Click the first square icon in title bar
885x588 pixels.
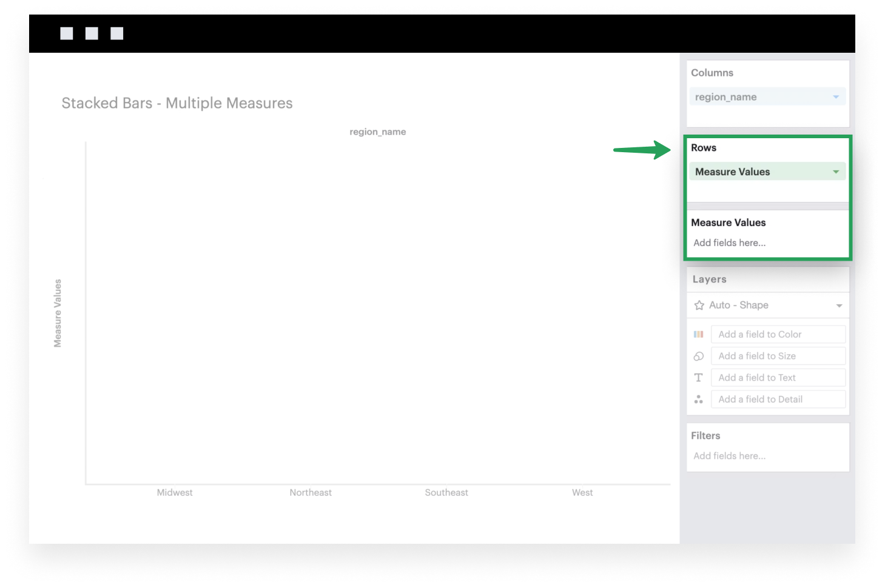pos(67,33)
